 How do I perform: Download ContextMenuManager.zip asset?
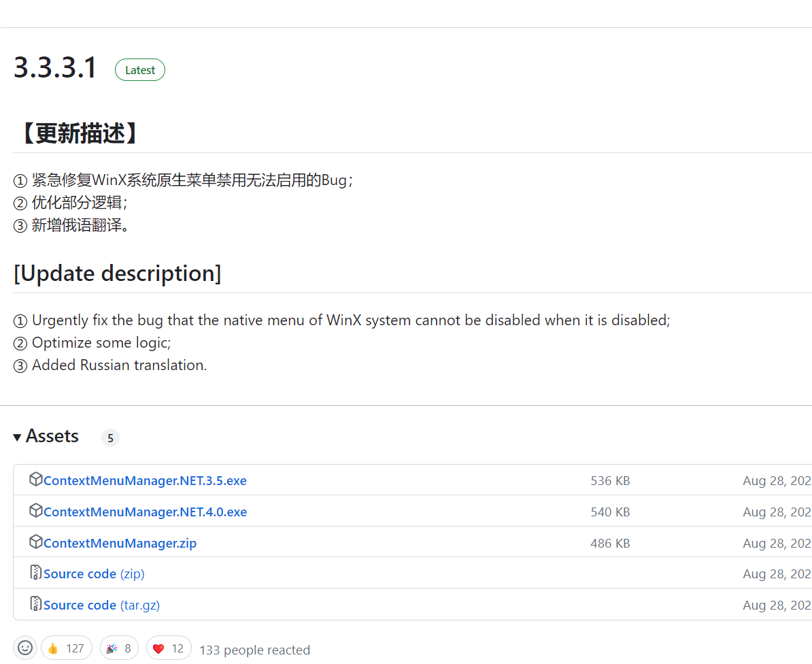click(x=120, y=543)
